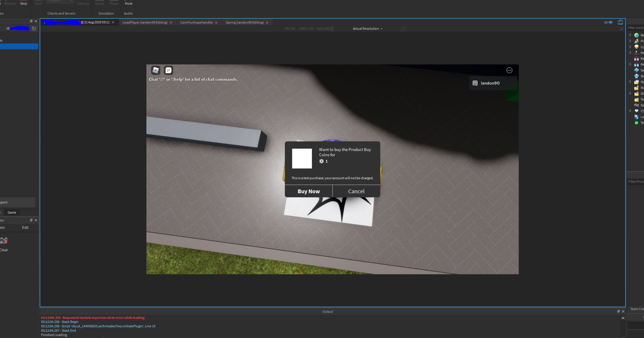Expand the Workspace tree node
The width and height of the screenshot is (644, 338).
[x=630, y=35]
